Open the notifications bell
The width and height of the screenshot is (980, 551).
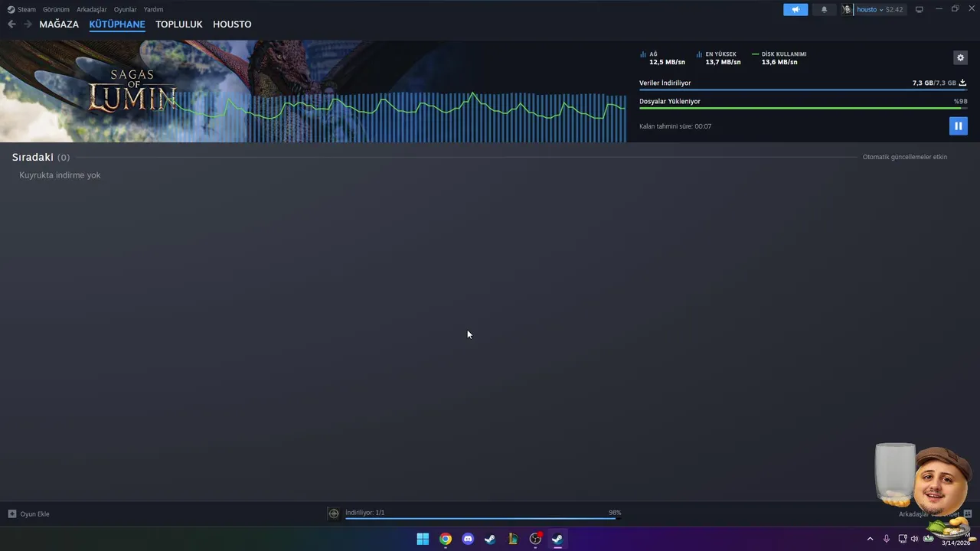pyautogui.click(x=824, y=9)
